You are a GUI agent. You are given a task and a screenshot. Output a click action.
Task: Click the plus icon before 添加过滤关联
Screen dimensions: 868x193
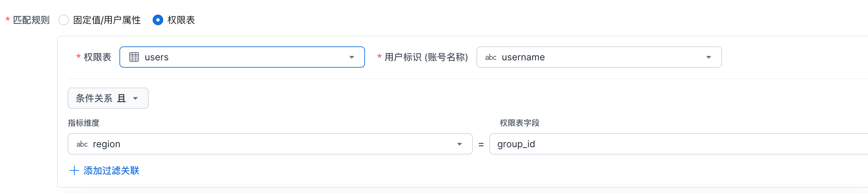(74, 171)
